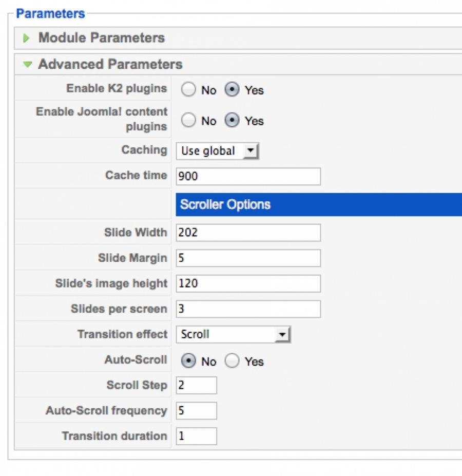Set Auto-Scroll to No
This screenshot has height=476, width=462.
pyautogui.click(x=188, y=361)
